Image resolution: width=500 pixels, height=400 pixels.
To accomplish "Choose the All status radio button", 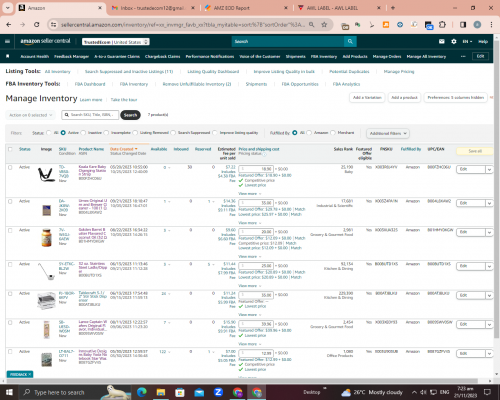I will pyautogui.click(x=49, y=133).
